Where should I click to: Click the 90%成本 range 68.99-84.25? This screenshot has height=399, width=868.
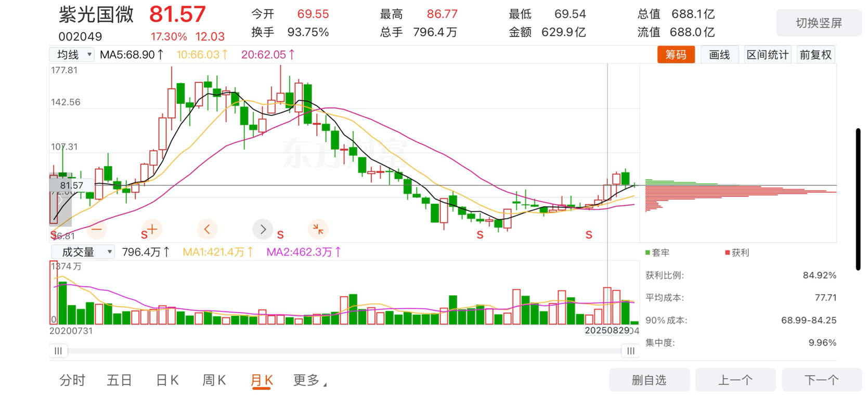pos(809,321)
